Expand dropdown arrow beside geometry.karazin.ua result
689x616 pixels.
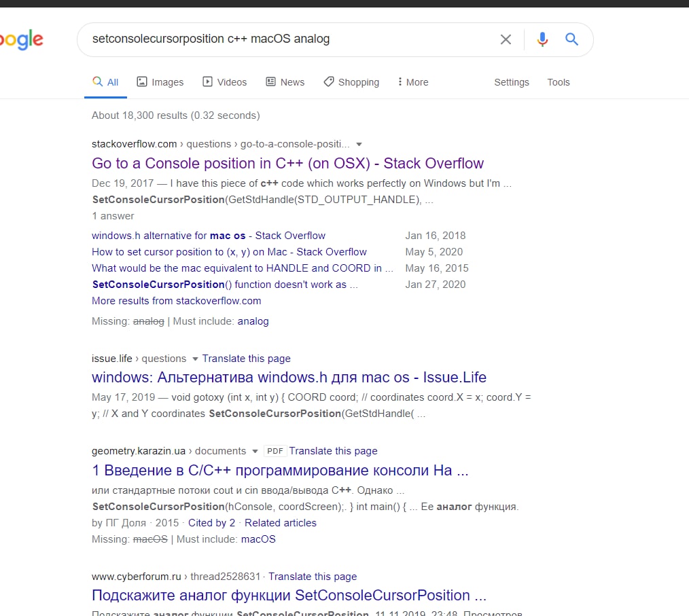click(x=255, y=452)
